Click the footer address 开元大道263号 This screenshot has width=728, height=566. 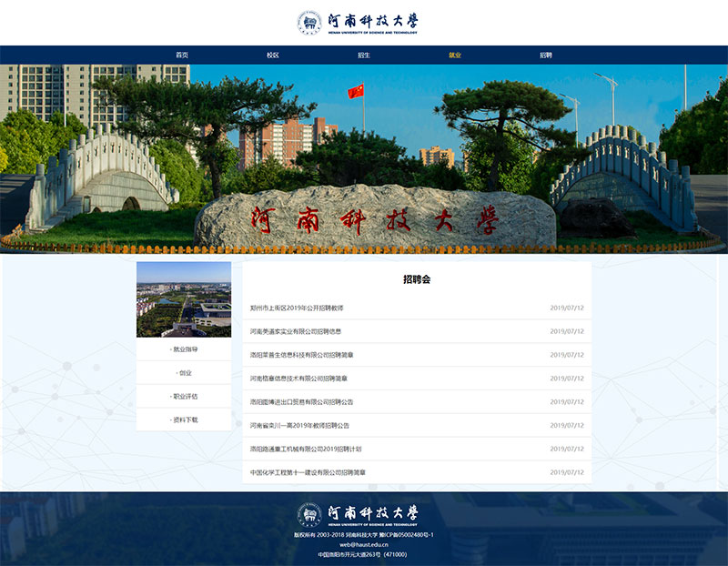362,554
